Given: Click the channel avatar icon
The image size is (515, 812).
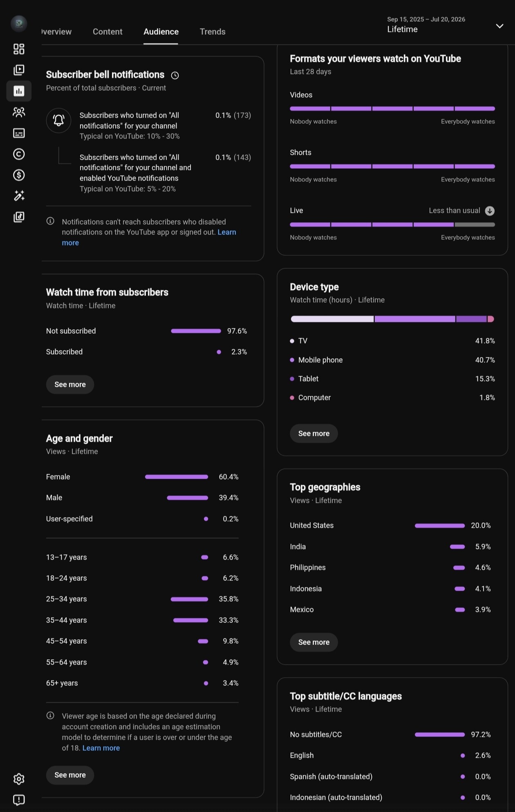Looking at the screenshot, I should (19, 24).
